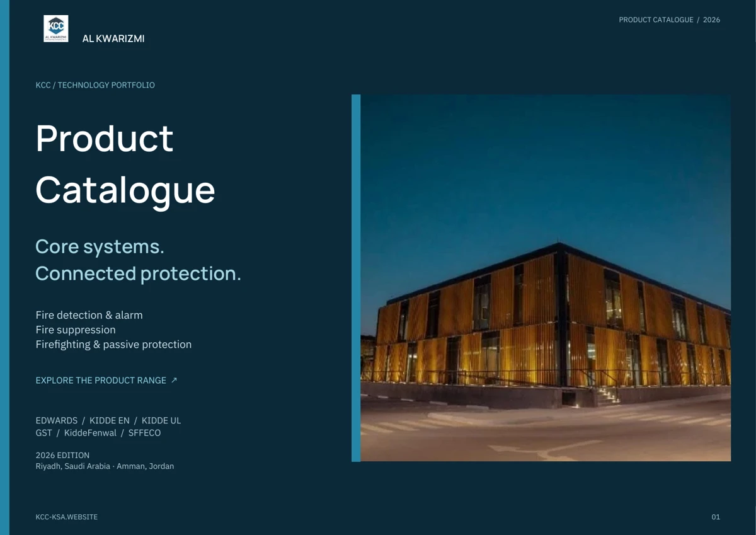Click the Fire detection & alarm line
Image resolution: width=756 pixels, height=535 pixels.
click(x=89, y=315)
